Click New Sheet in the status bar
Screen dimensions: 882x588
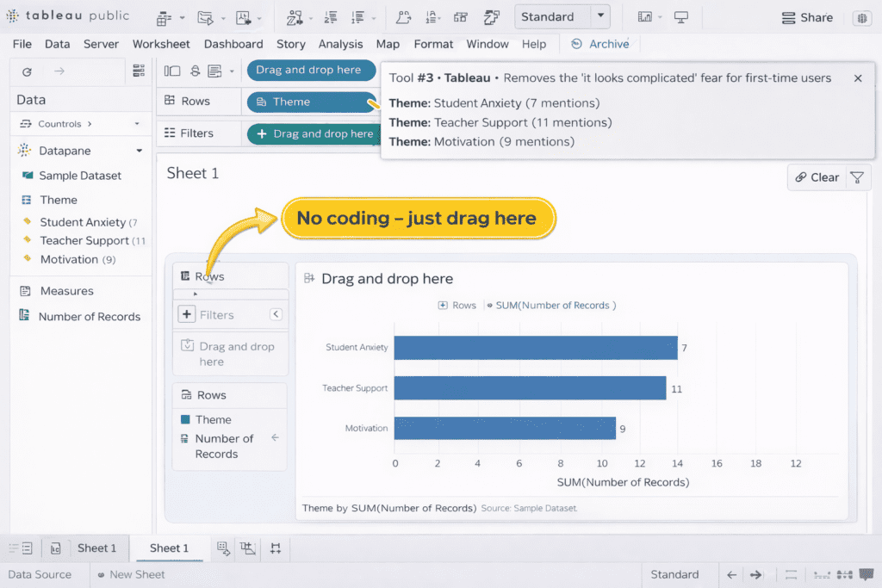(131, 574)
